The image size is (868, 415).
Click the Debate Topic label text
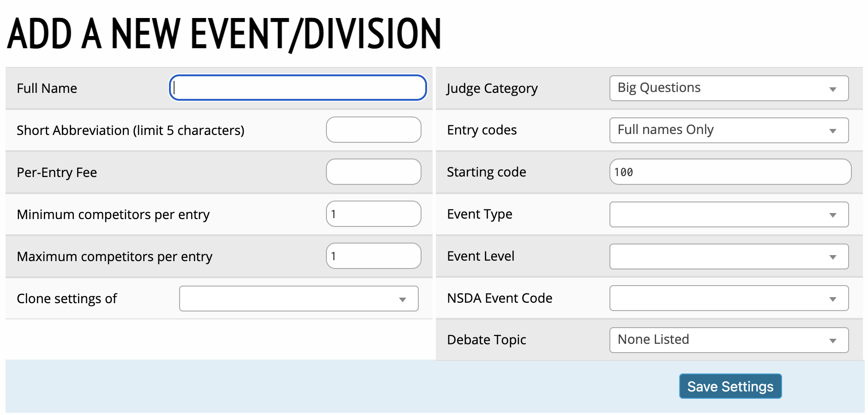point(487,340)
